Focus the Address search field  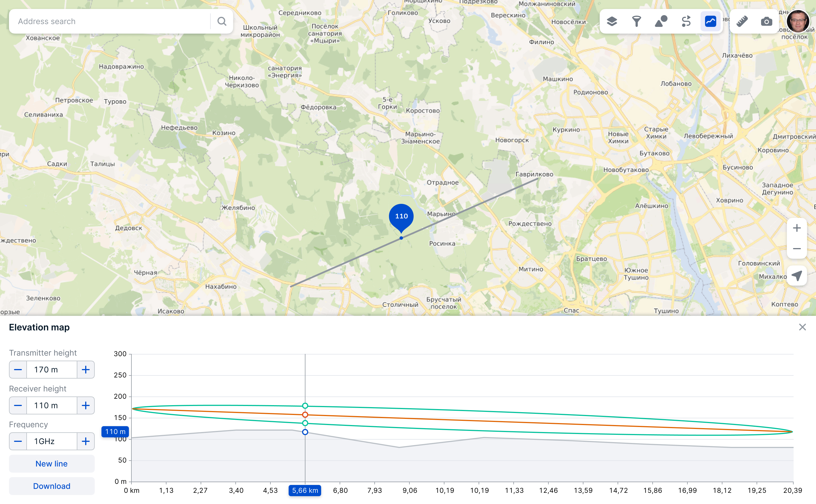[110, 22]
